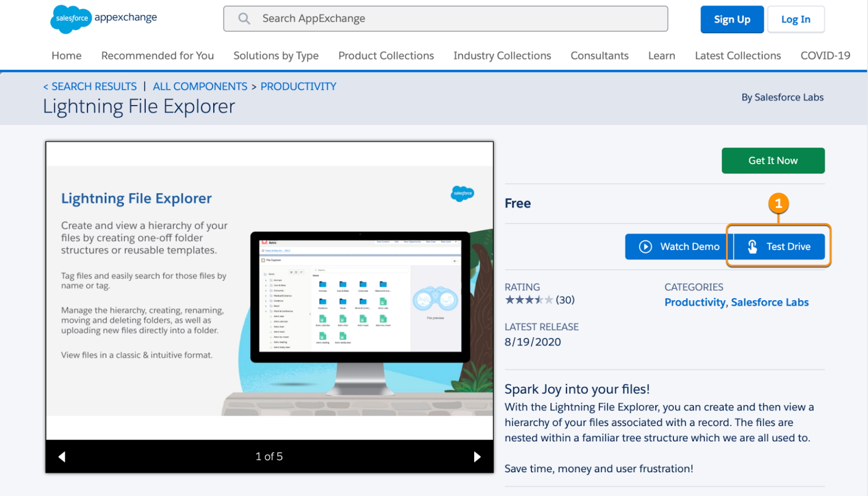
Task: Click the Salesforce cloud logo in slide
Action: 463,194
